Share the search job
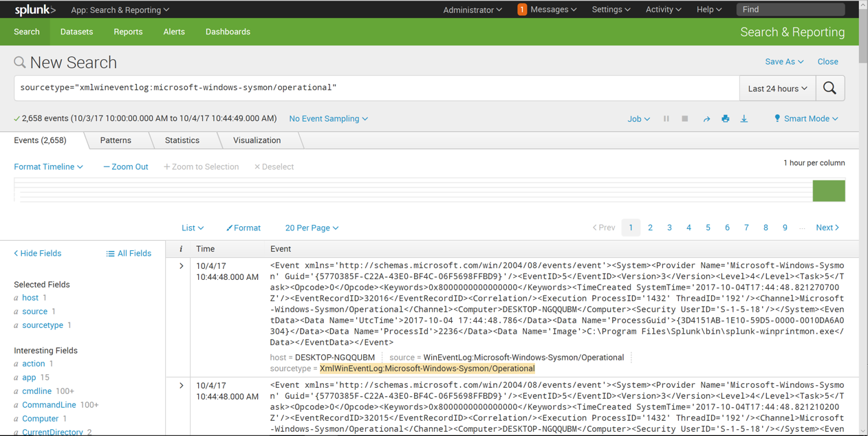Screen dimensions: 868x436 (x=706, y=119)
